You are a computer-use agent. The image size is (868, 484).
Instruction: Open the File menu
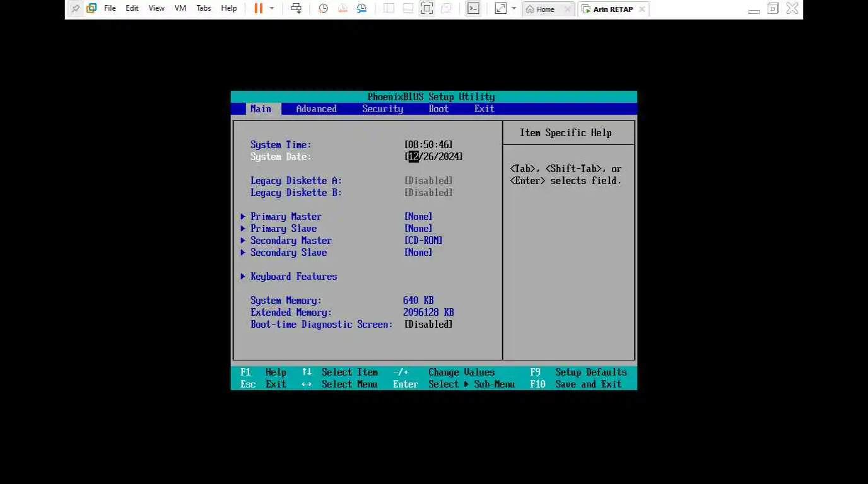pyautogui.click(x=110, y=9)
